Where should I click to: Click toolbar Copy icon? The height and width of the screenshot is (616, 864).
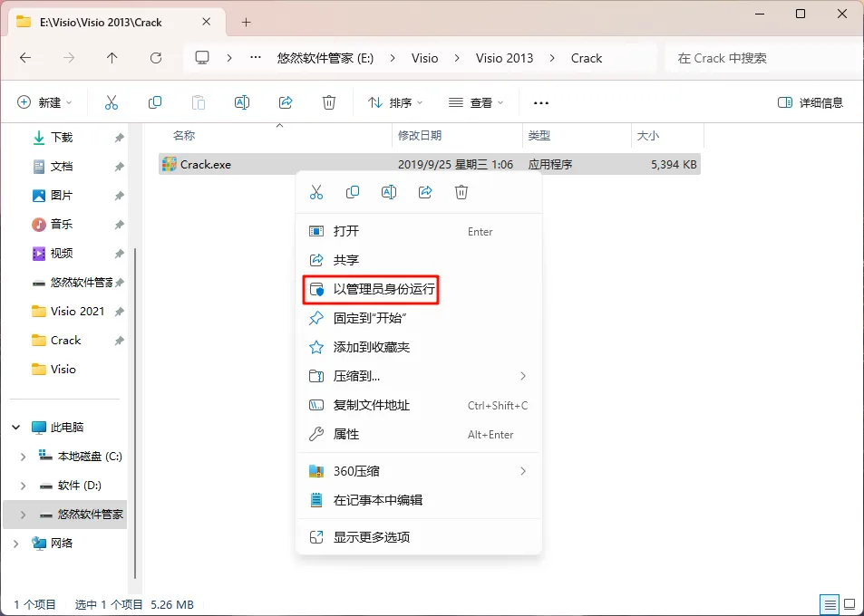[x=155, y=102]
